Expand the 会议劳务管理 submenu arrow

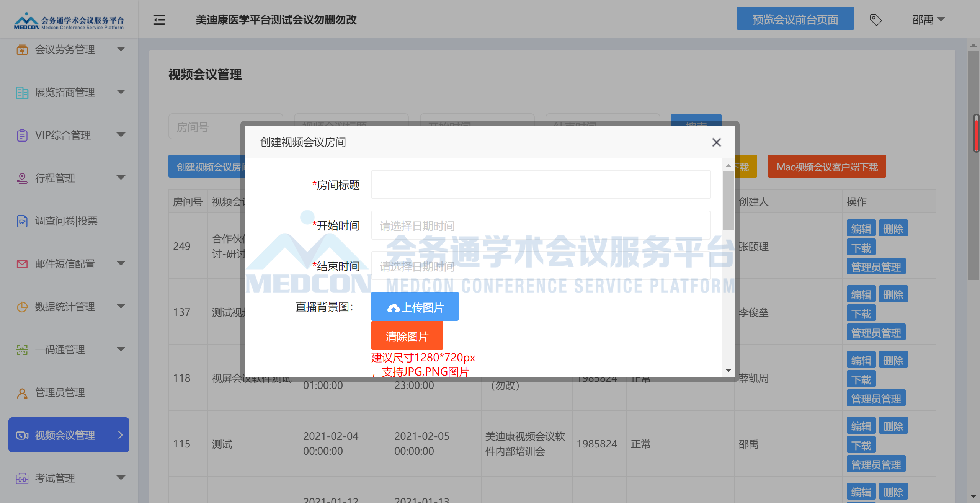pos(121,49)
